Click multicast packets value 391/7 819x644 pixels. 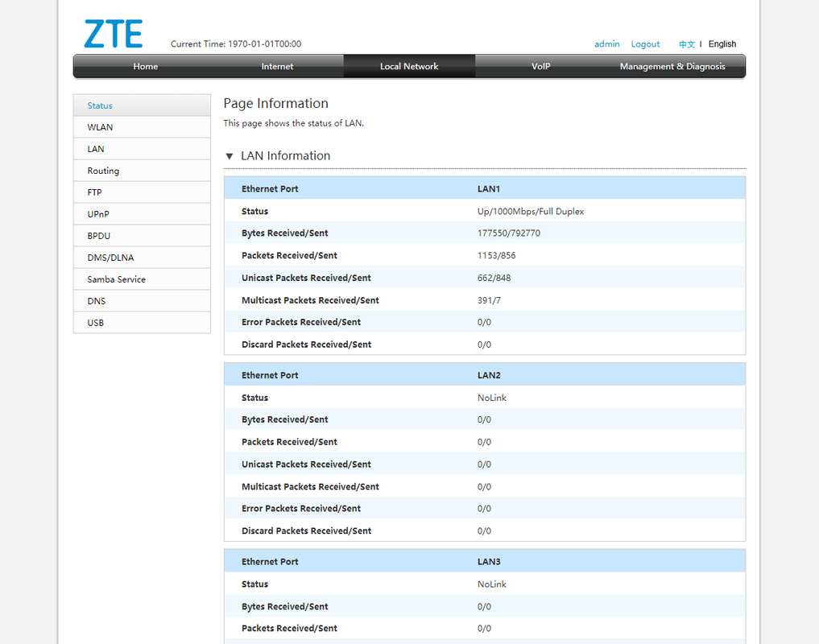(x=489, y=300)
